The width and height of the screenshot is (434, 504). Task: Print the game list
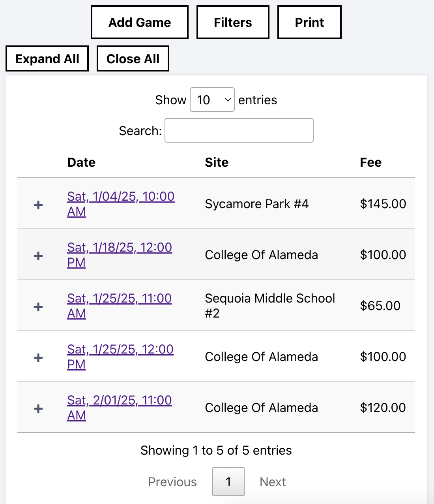click(x=309, y=22)
